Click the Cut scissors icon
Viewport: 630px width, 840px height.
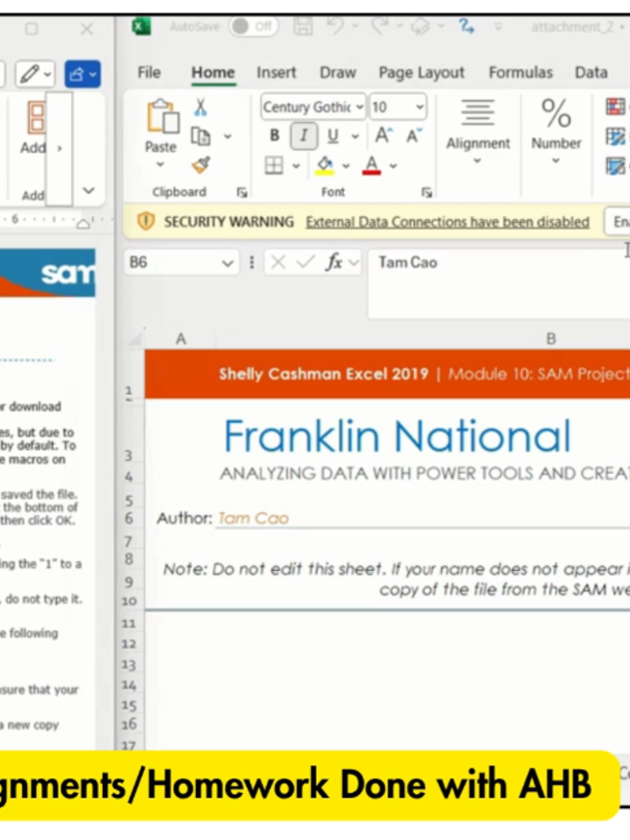pos(201,107)
